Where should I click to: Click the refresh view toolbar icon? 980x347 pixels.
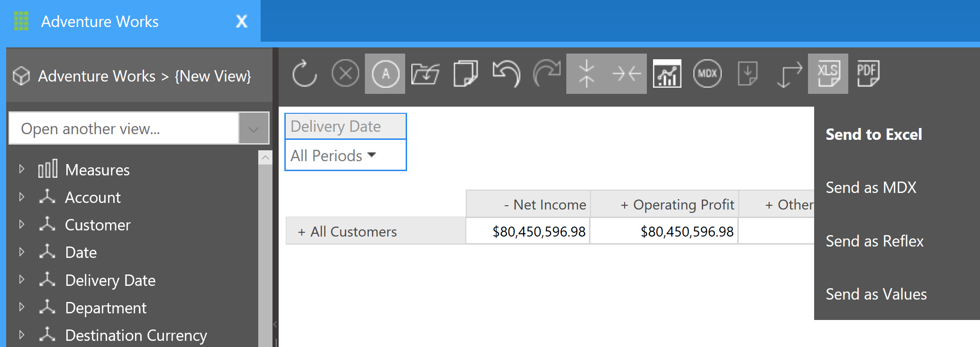pyautogui.click(x=304, y=73)
